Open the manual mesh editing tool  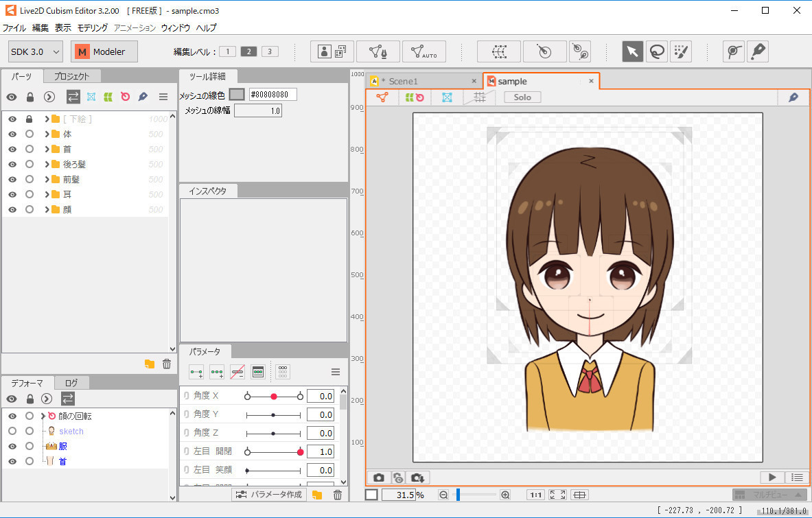pos(378,51)
